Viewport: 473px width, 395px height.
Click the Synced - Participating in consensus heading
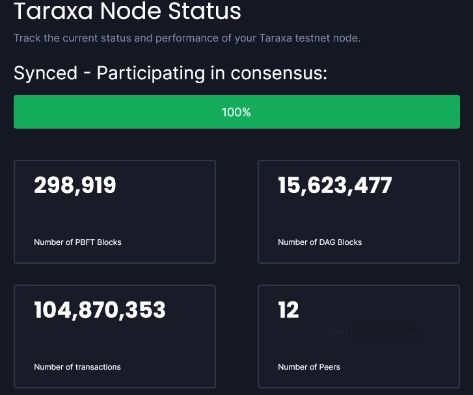[x=170, y=73]
